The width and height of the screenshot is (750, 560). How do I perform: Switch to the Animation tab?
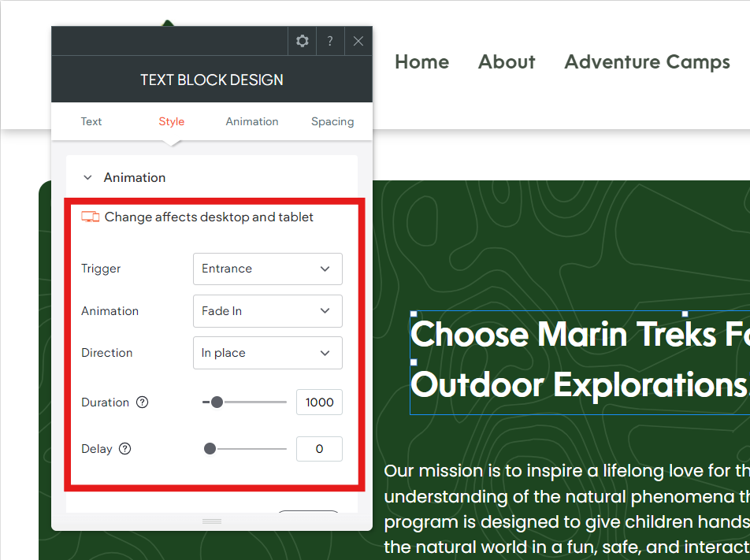pyautogui.click(x=252, y=121)
